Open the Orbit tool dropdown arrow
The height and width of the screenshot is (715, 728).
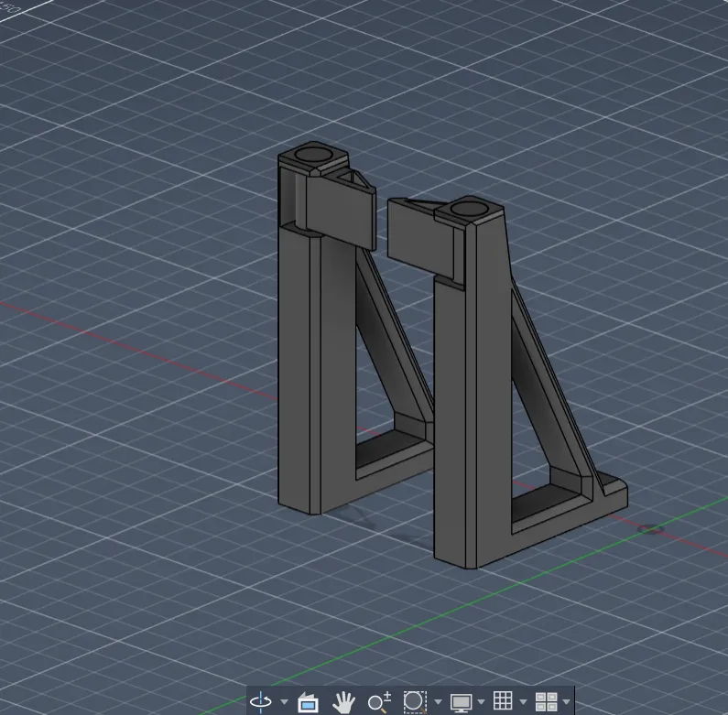(x=284, y=702)
